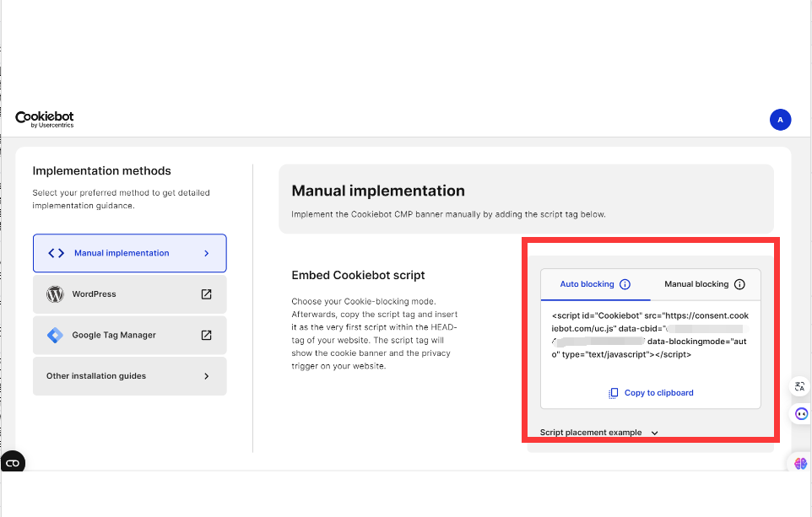Select the Manual implementation method
This screenshot has height=517, width=812.
(129, 253)
